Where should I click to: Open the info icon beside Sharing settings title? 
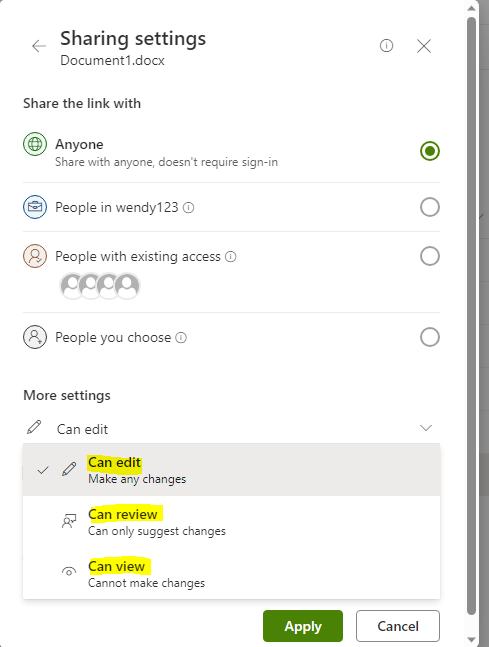[x=386, y=45]
